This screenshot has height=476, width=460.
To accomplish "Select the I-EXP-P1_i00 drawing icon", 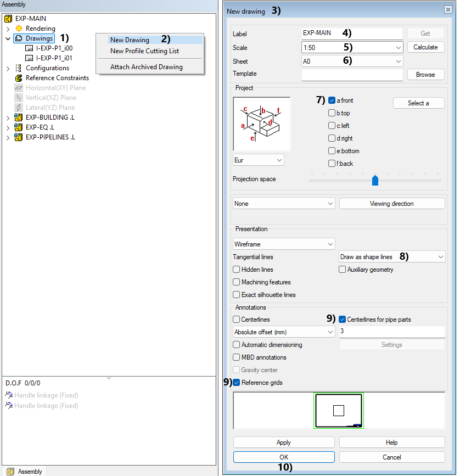I will [29, 48].
